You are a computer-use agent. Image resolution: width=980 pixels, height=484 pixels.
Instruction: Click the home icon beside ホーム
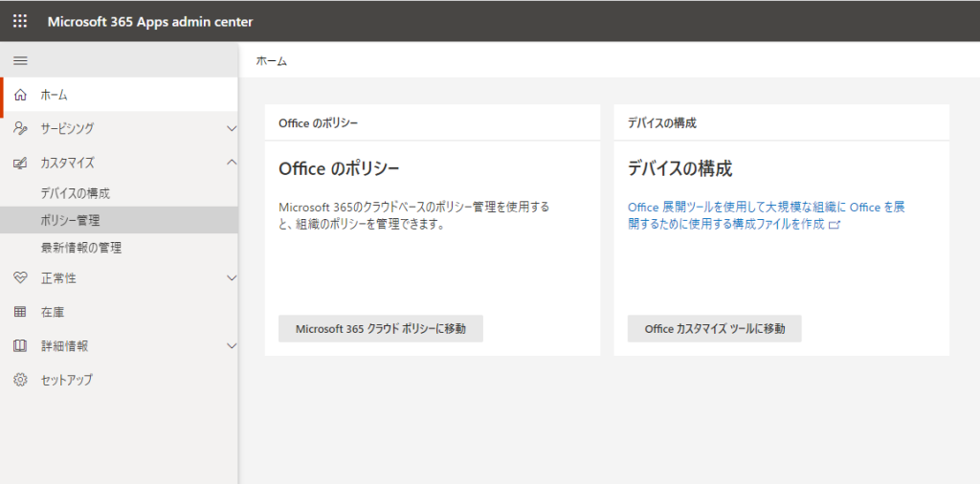[20, 95]
